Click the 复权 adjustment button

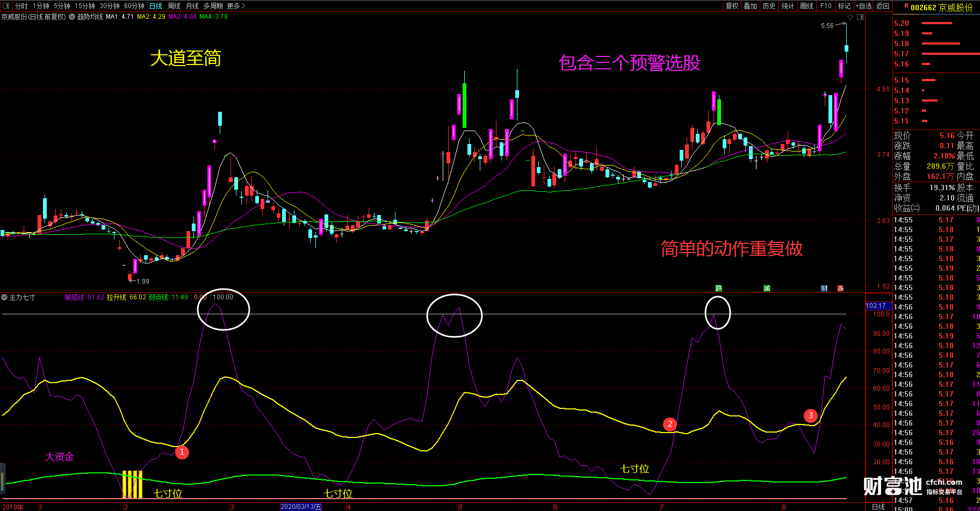[x=732, y=6]
